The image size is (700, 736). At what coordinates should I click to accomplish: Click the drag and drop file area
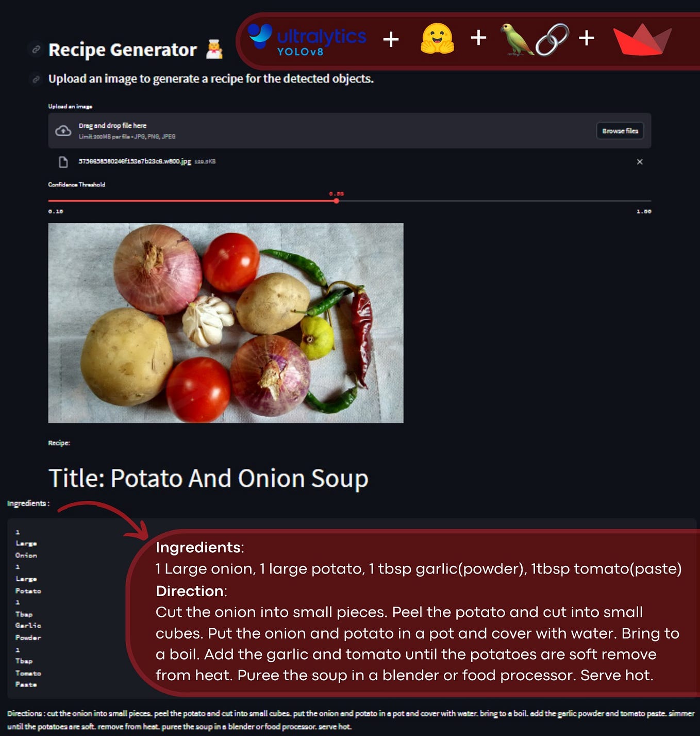[349, 130]
